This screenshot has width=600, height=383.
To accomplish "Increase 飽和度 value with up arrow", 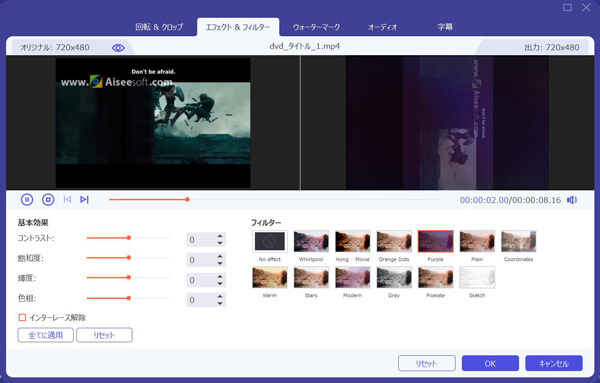I will (220, 256).
